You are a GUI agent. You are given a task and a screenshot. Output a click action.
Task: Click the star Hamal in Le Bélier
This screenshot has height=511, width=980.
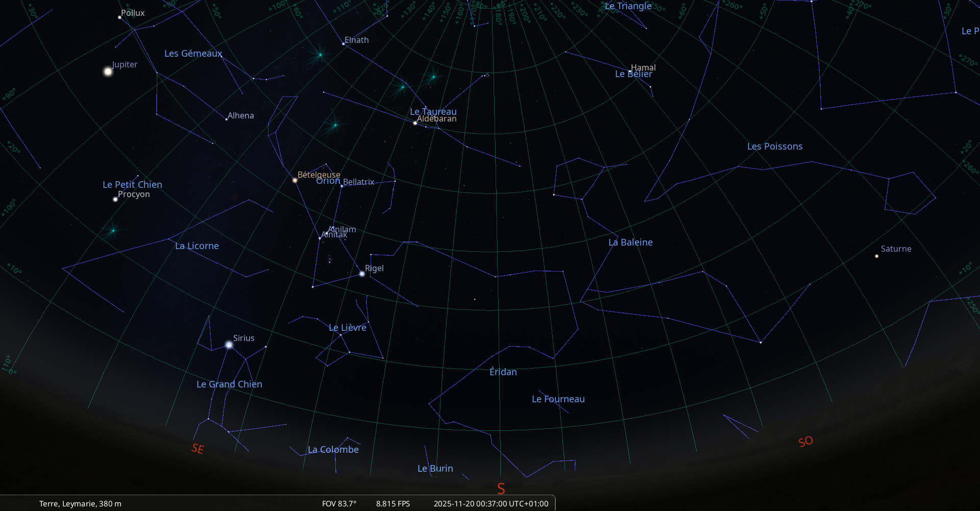pyautogui.click(x=630, y=71)
